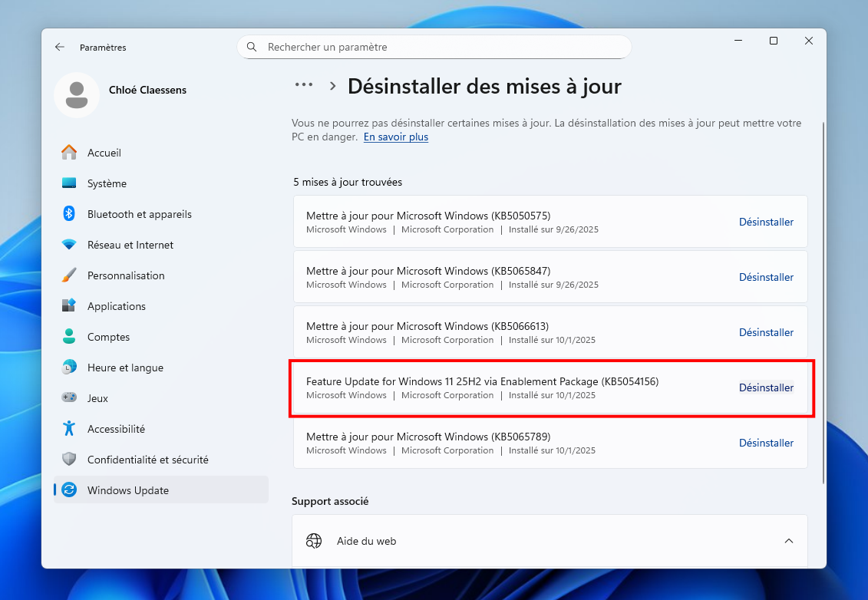The width and height of the screenshot is (868, 600).
Task: Expand the breadcrumb ellipsis menu
Action: click(304, 85)
